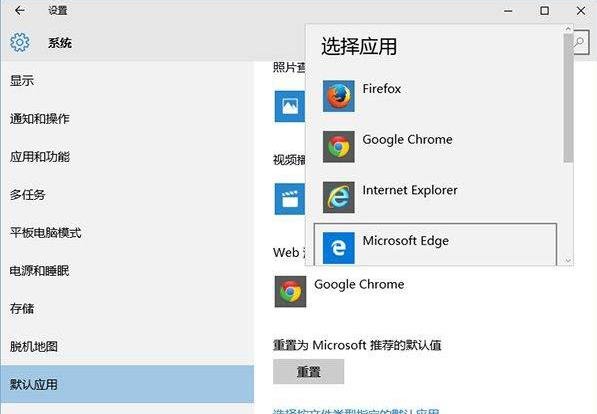The height and width of the screenshot is (414, 597).
Task: Select Microsoft Edge option
Action: click(435, 245)
